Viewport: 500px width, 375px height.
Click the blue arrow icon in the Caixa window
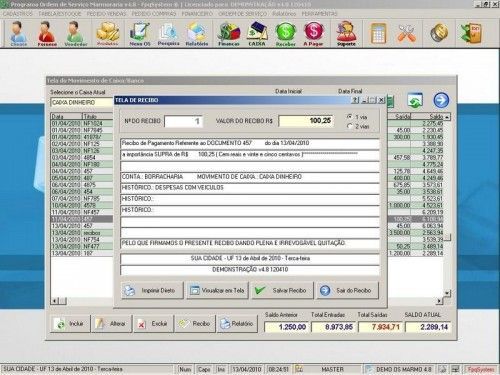441,100
